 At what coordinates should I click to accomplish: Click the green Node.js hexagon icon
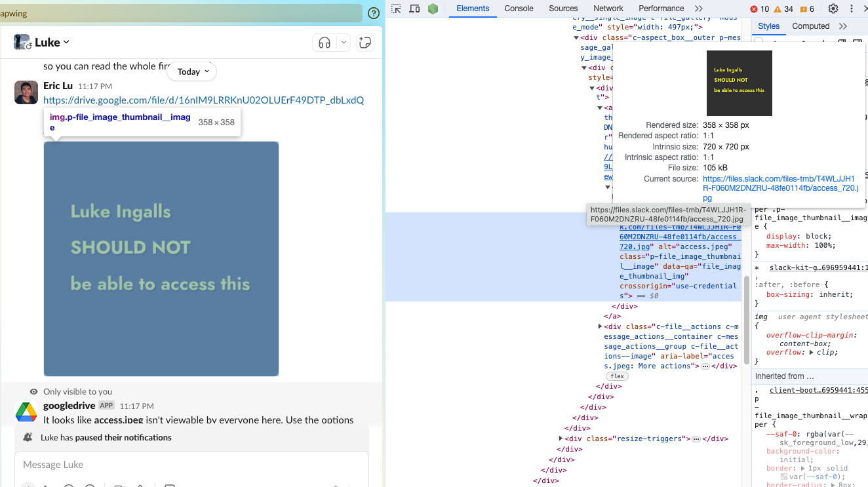point(433,9)
